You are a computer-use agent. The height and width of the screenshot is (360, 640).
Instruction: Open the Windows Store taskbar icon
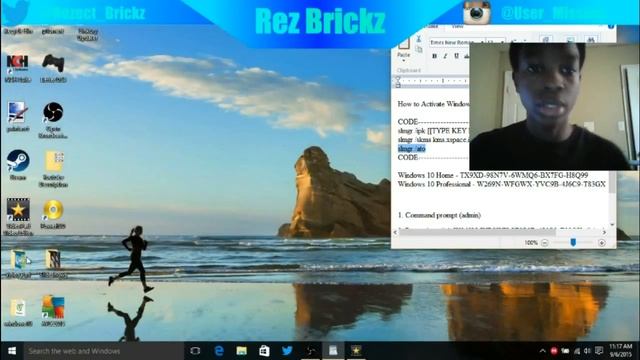click(x=264, y=351)
